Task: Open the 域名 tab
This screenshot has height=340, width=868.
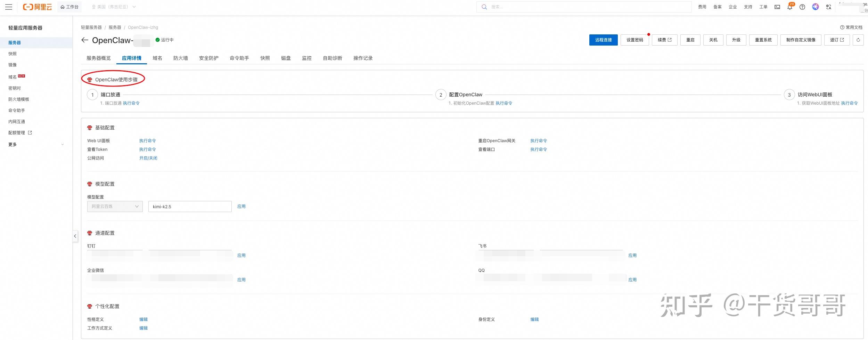Action: (x=157, y=58)
